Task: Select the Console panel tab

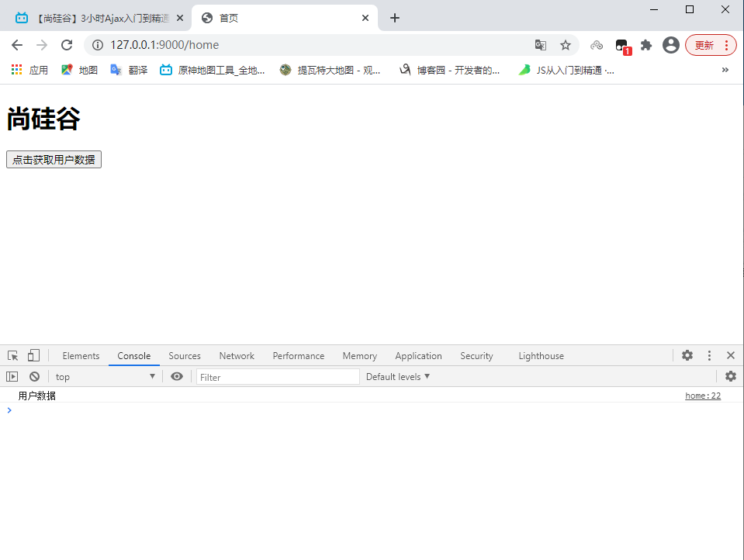Action: (133, 356)
